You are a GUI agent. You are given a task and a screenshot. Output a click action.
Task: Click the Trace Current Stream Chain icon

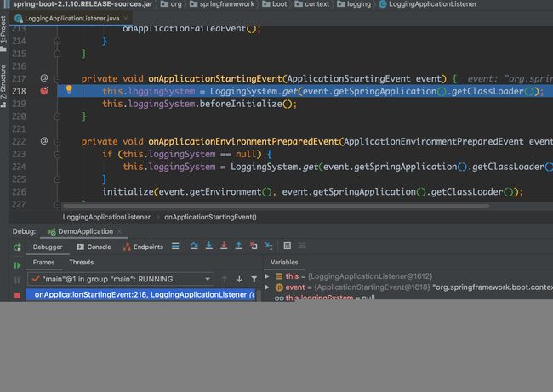(302, 246)
